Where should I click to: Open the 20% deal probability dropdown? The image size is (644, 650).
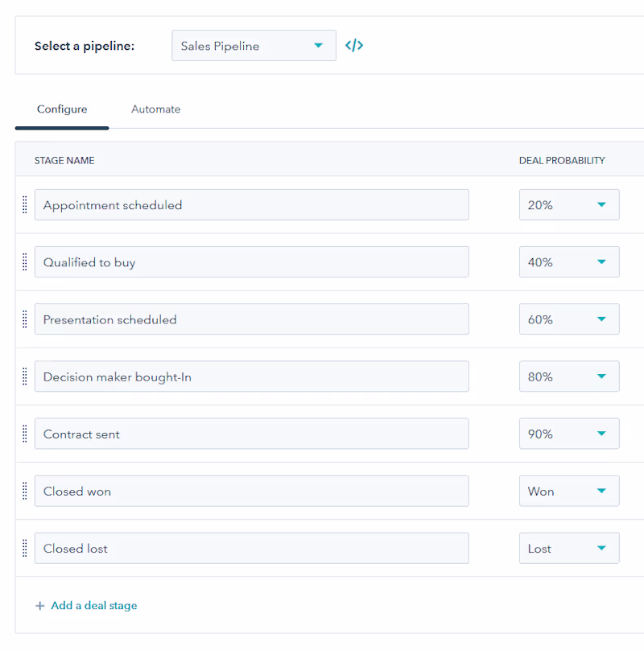click(568, 205)
